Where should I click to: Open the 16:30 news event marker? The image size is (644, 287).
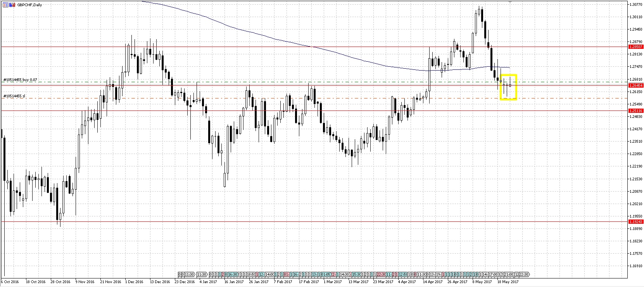[233, 275]
